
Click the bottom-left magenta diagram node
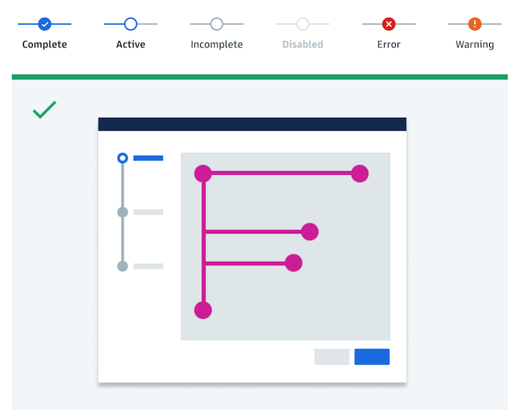203,310
